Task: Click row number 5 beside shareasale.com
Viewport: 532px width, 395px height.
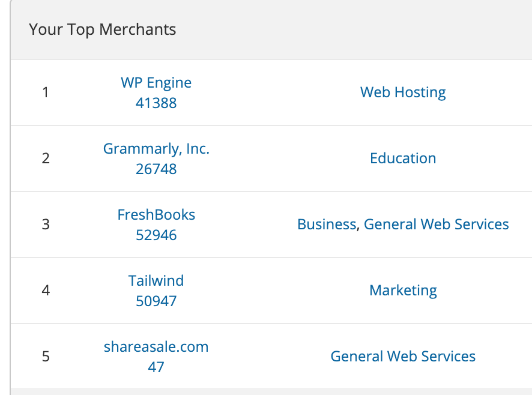Action: pos(45,357)
